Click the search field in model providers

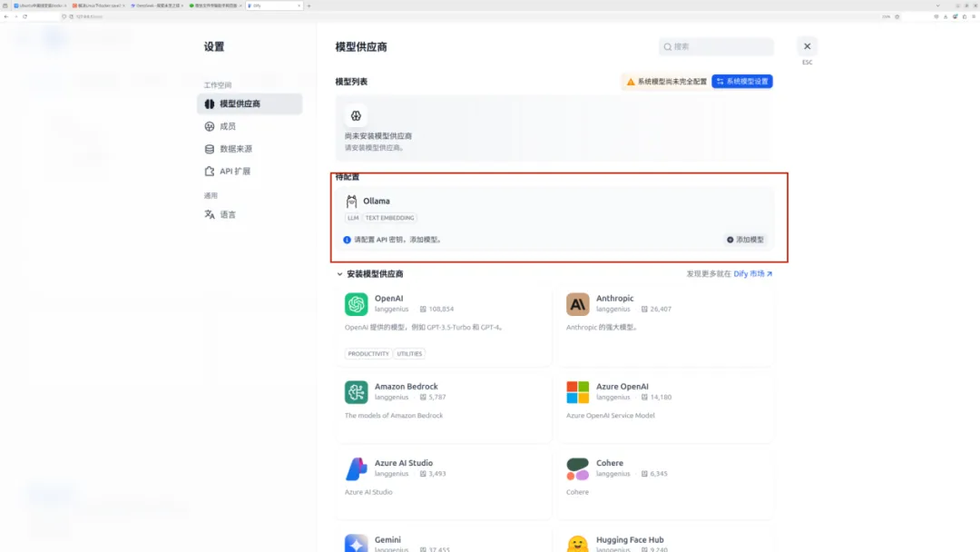[x=716, y=46]
